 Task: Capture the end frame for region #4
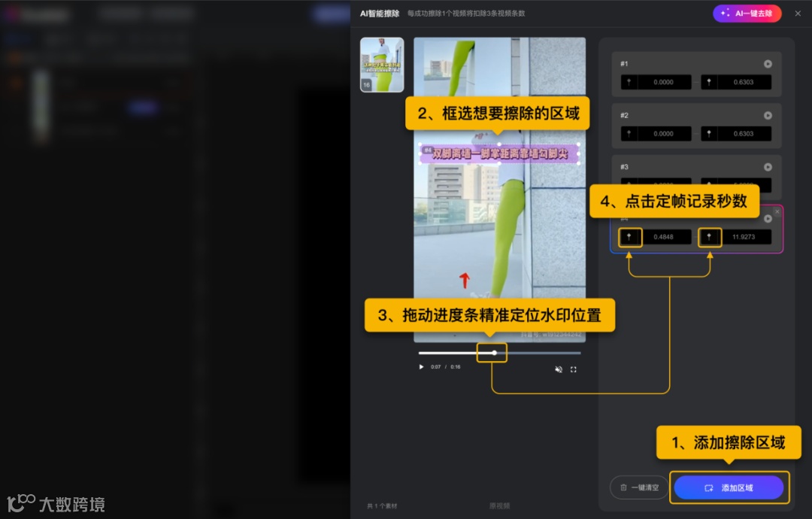710,237
